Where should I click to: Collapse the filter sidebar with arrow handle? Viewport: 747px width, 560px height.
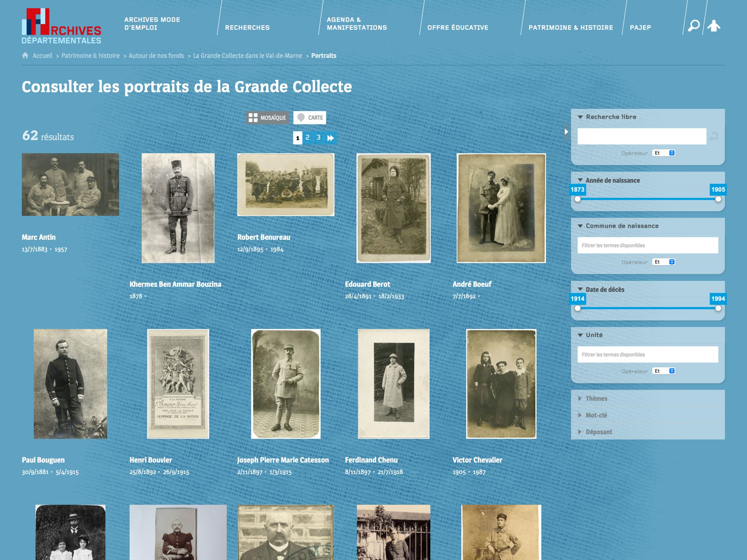tap(566, 132)
